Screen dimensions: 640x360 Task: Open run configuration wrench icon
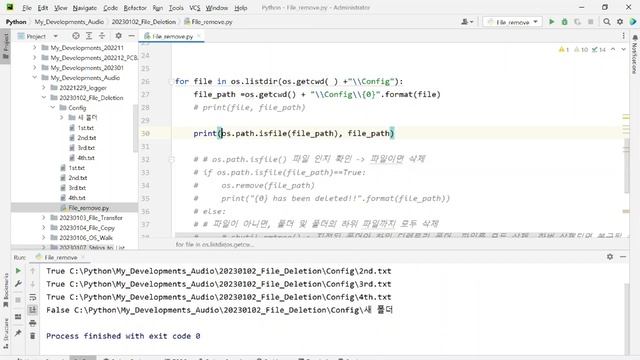pos(18,284)
